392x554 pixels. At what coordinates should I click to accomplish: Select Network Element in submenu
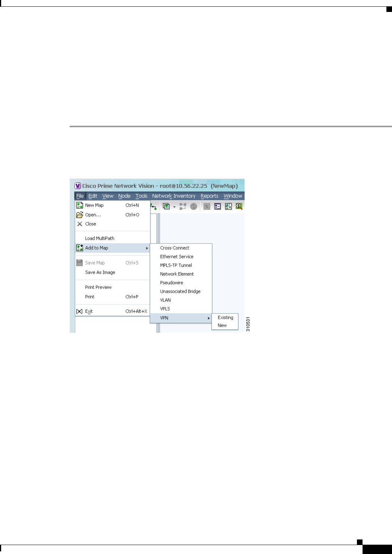point(181,274)
